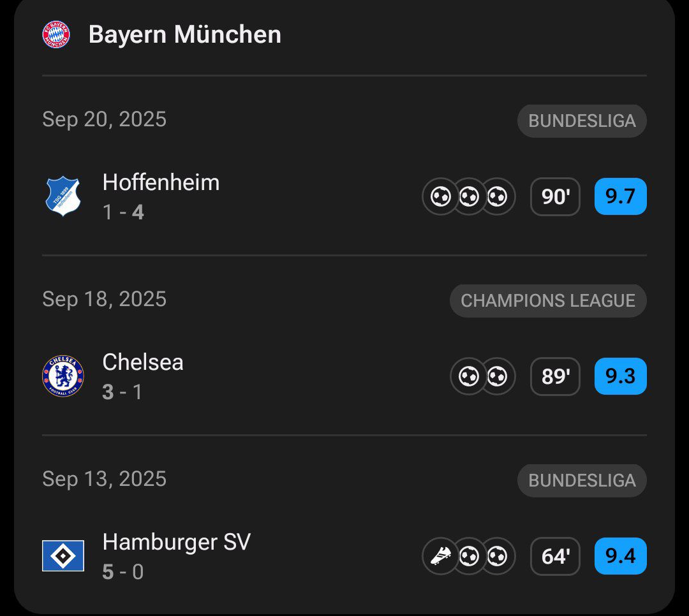Viewport: 689px width, 616px height.
Task: Select the Bundesliga tag for Sep 13
Action: [582, 481]
